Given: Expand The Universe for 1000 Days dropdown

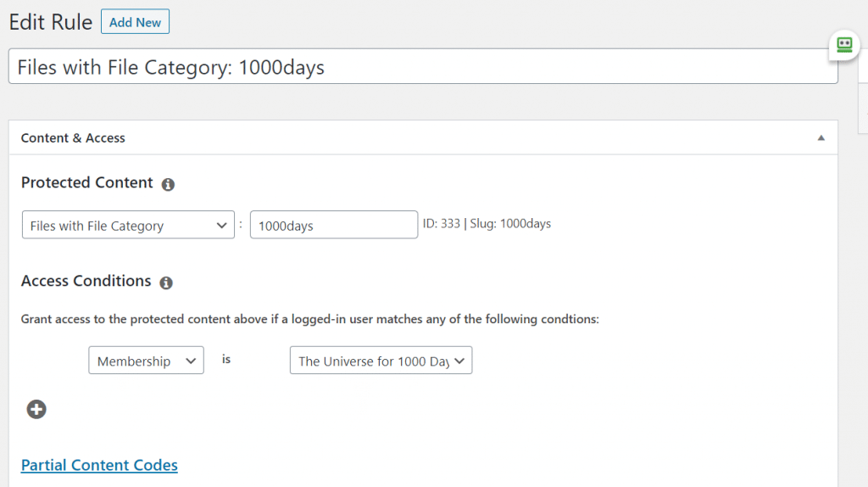Looking at the screenshot, I should pyautogui.click(x=381, y=361).
